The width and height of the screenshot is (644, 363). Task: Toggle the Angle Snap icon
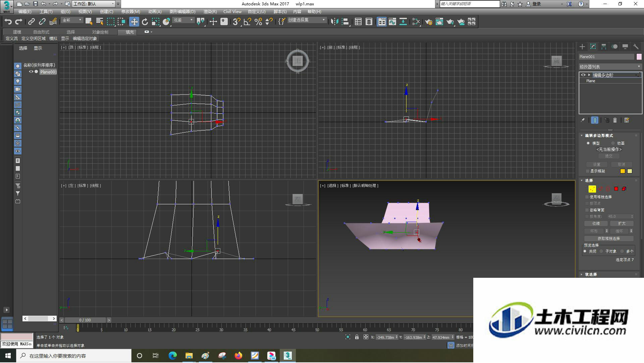click(x=248, y=22)
